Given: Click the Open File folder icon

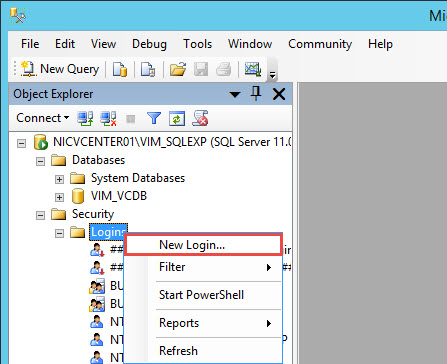Looking at the screenshot, I should (x=178, y=69).
